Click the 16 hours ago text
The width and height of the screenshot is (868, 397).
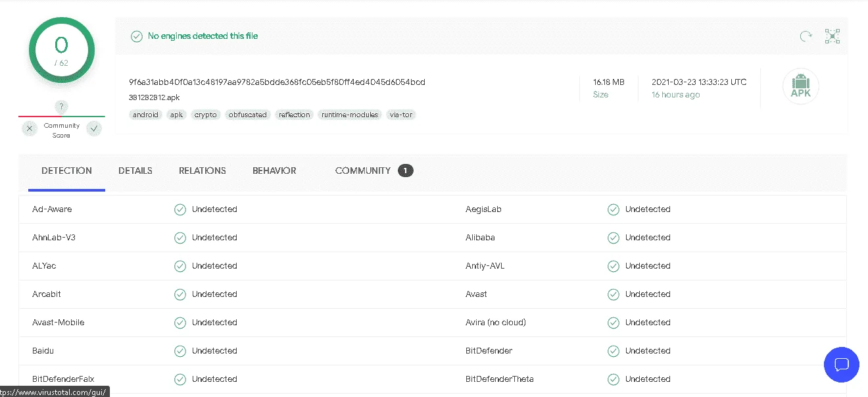click(676, 95)
